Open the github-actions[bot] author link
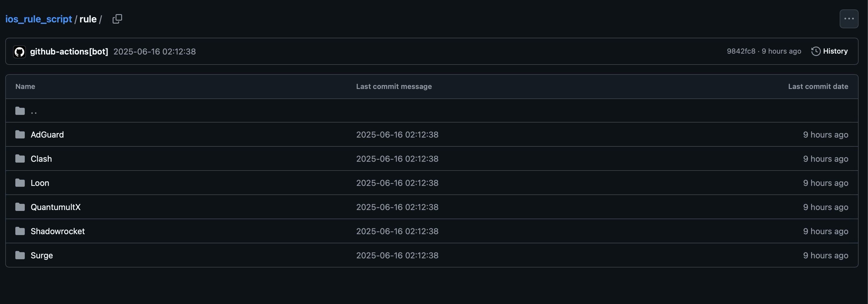Viewport: 868px width, 304px height. 69,52
